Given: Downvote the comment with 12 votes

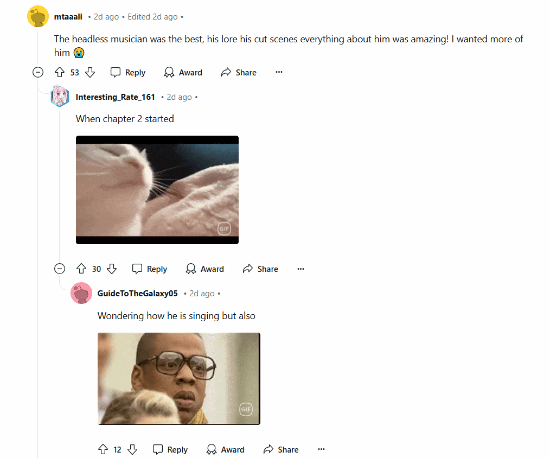Looking at the screenshot, I should tap(132, 449).
